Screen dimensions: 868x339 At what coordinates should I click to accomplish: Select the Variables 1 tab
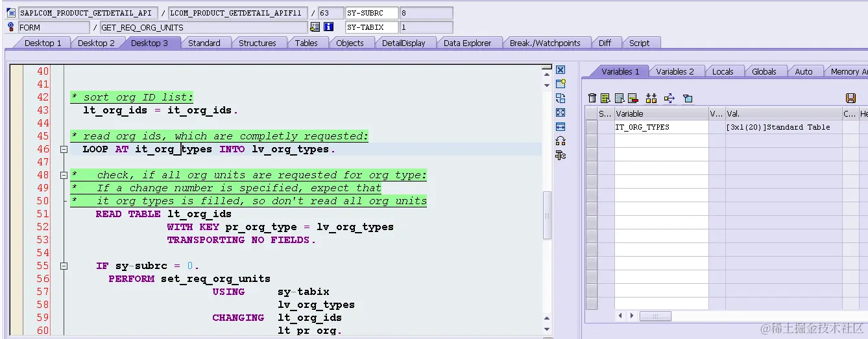(620, 71)
